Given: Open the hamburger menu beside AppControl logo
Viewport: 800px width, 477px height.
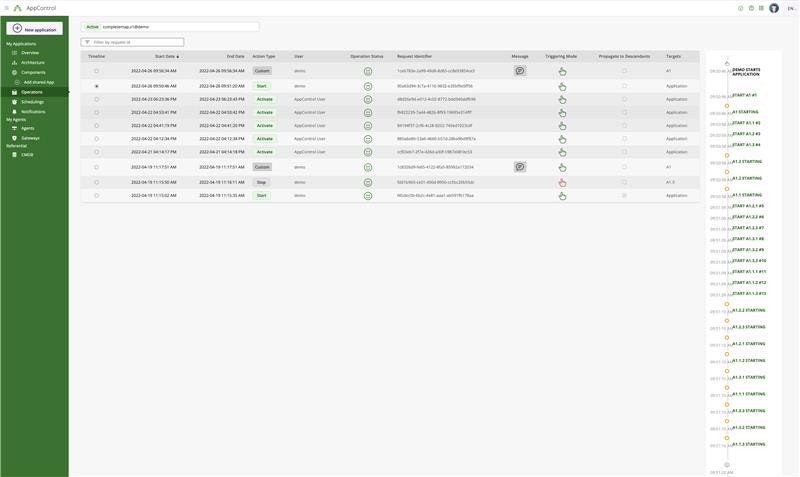Looking at the screenshot, I should point(7,8).
